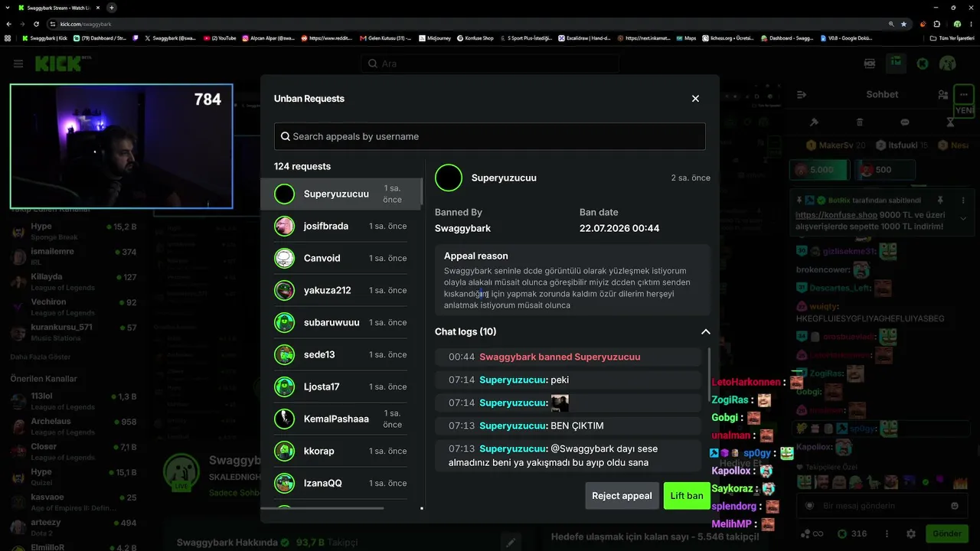The height and width of the screenshot is (551, 980).
Task: Open Kick hamburger menu
Action: click(18, 64)
